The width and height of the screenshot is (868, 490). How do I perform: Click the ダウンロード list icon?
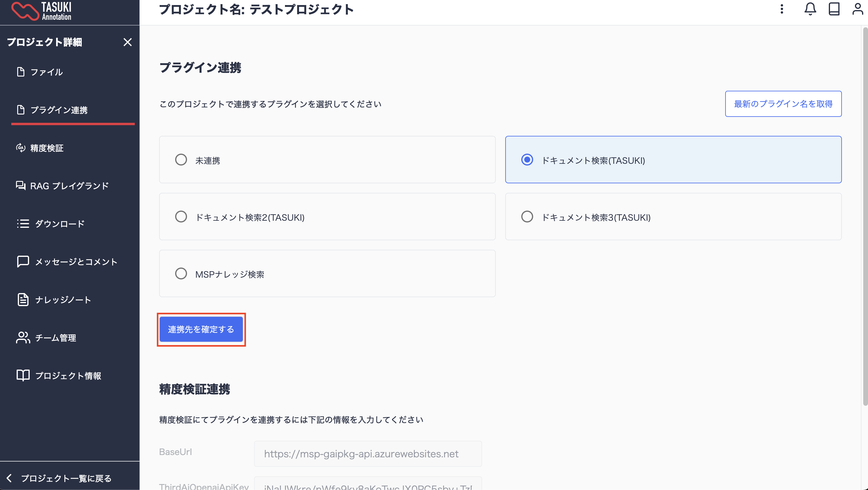23,224
